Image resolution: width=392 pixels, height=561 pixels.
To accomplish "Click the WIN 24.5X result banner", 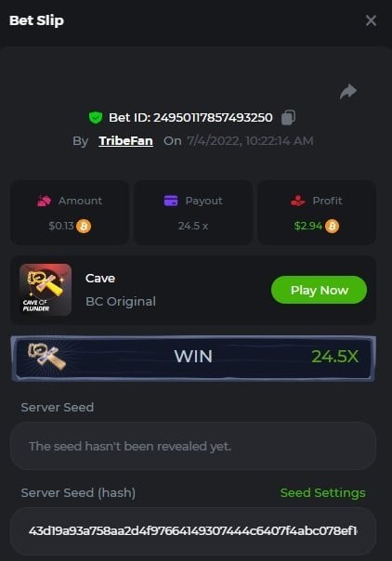I will click(x=193, y=359).
